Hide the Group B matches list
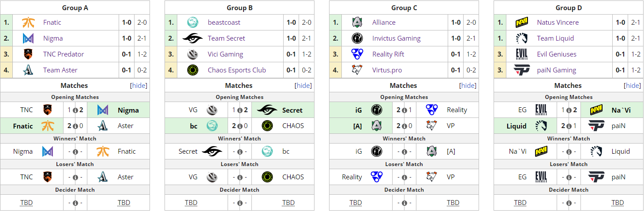Image resolution: width=644 pixels, height=212 pixels. (303, 86)
